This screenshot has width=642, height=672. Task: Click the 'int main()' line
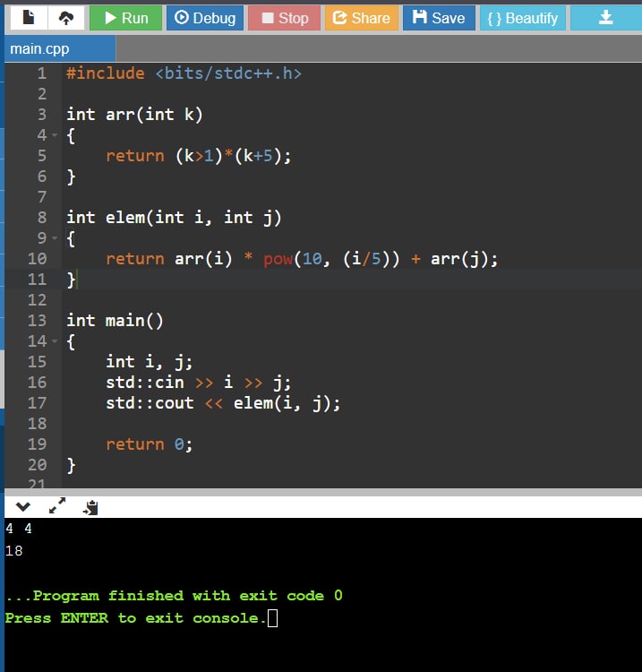pyautogui.click(x=115, y=321)
